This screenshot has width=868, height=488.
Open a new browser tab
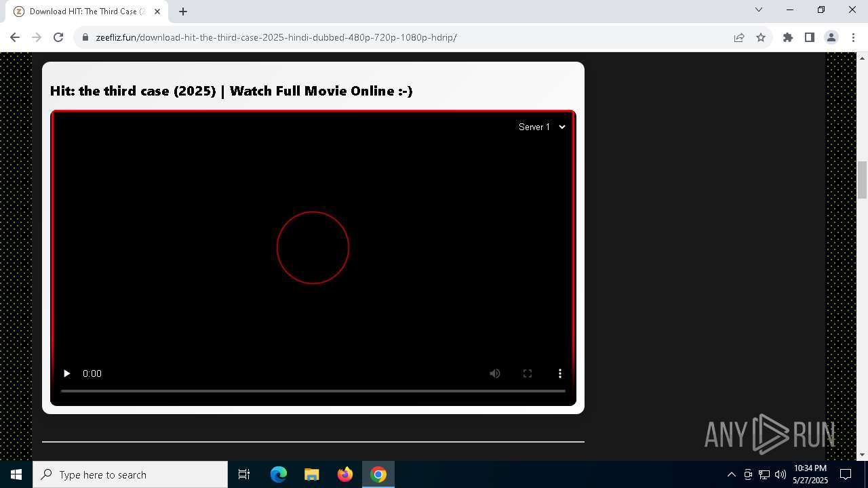tap(183, 12)
